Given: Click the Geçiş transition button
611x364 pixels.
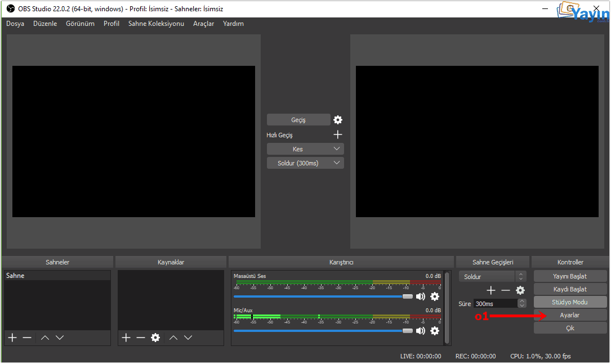Looking at the screenshot, I should click(x=298, y=120).
